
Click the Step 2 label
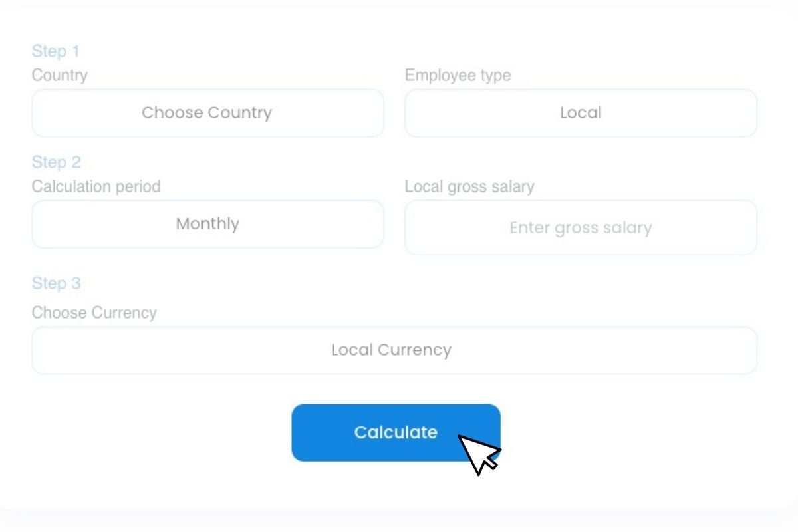tap(56, 162)
